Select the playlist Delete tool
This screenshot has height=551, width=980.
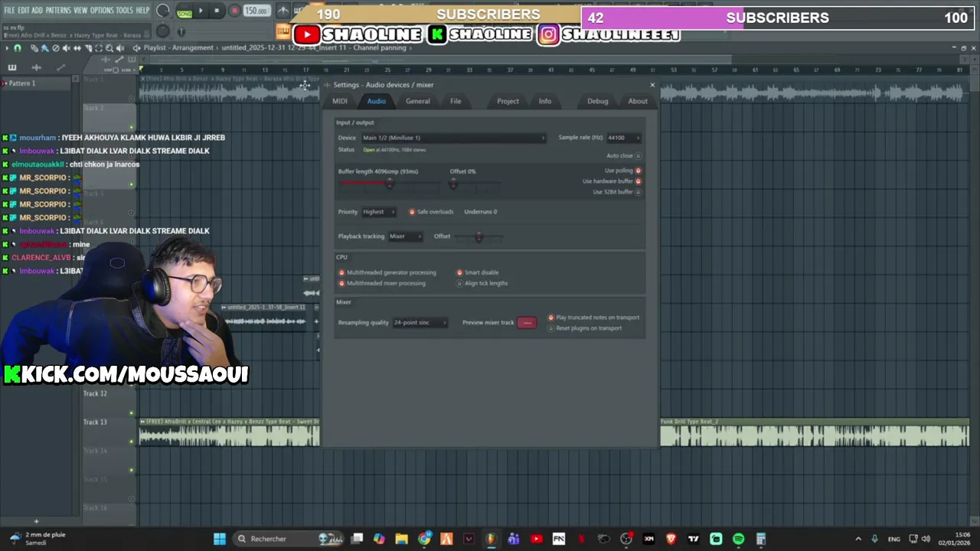[55, 48]
